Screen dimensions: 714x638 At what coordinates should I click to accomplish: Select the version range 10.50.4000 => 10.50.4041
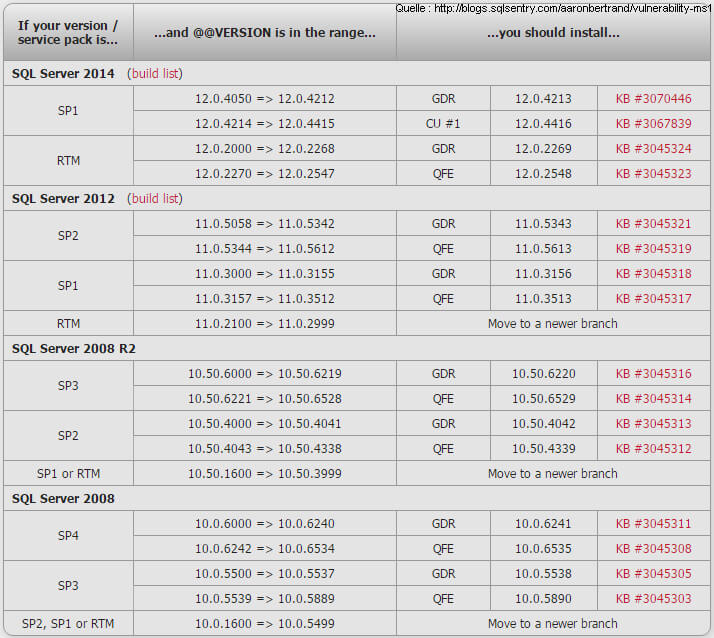tap(265, 424)
